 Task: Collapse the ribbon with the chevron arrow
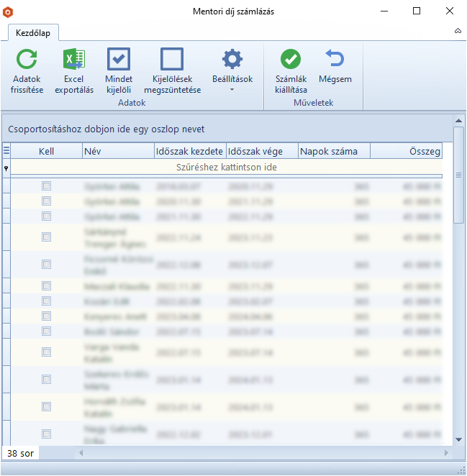[x=458, y=32]
